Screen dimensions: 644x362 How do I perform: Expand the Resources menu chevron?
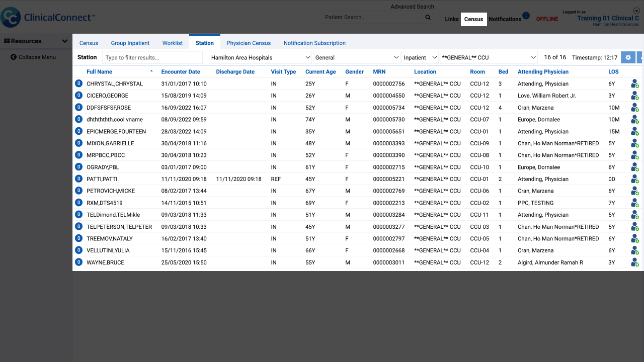tap(65, 41)
